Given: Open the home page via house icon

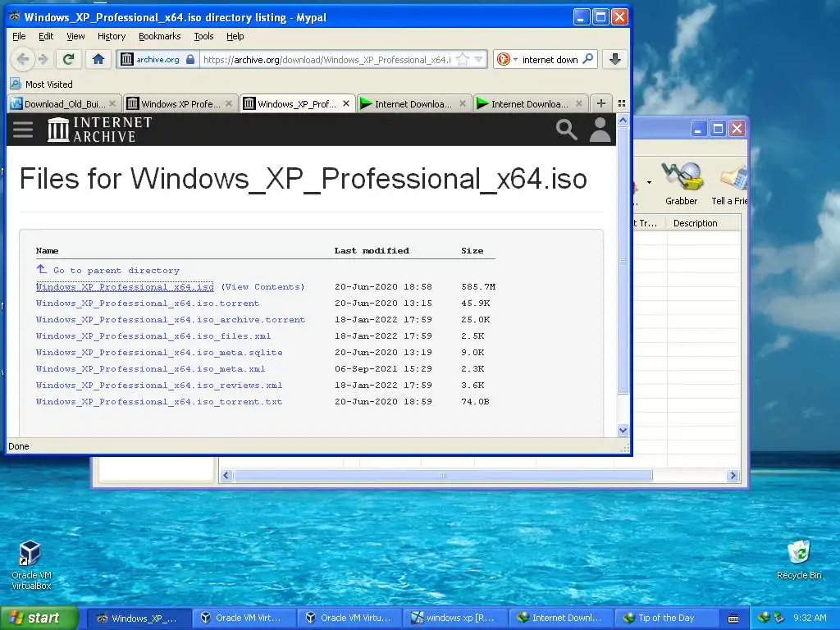Looking at the screenshot, I should point(98,59).
